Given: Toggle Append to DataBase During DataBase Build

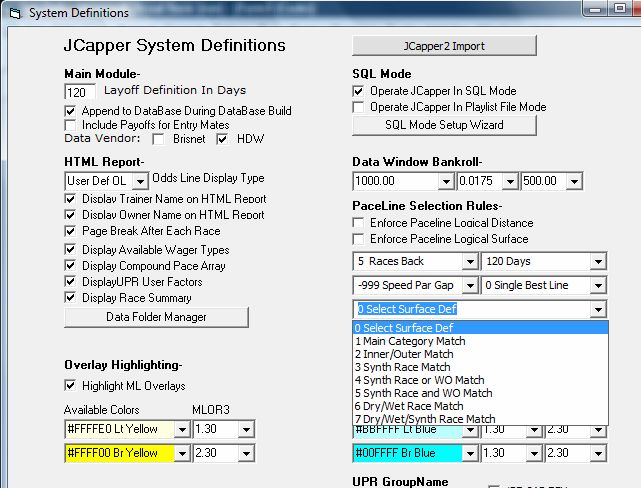Looking at the screenshot, I should [70, 111].
